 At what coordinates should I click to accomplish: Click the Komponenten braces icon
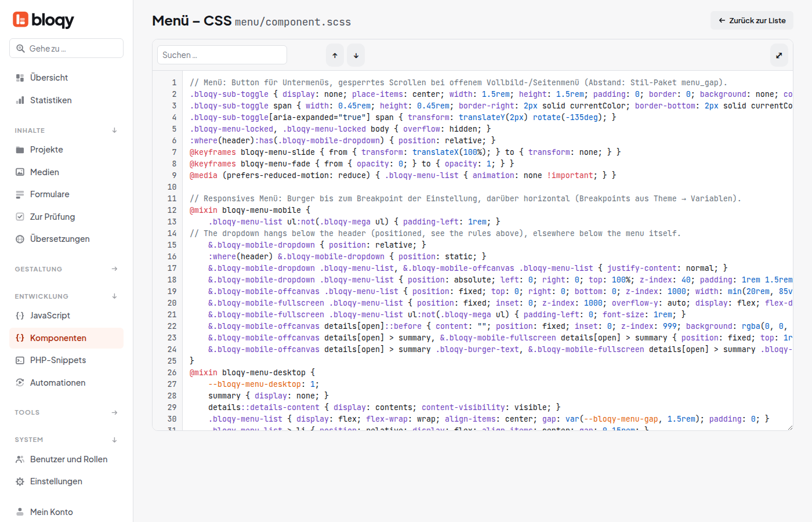coord(20,338)
